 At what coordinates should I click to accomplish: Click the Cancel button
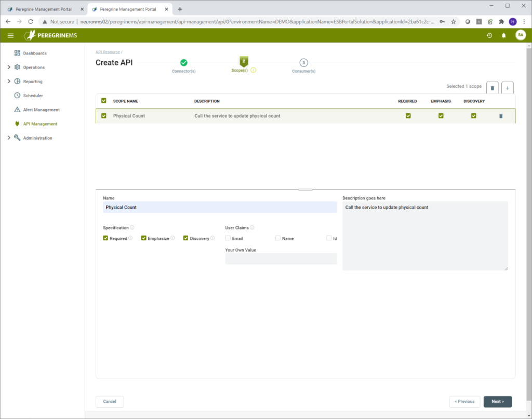110,401
